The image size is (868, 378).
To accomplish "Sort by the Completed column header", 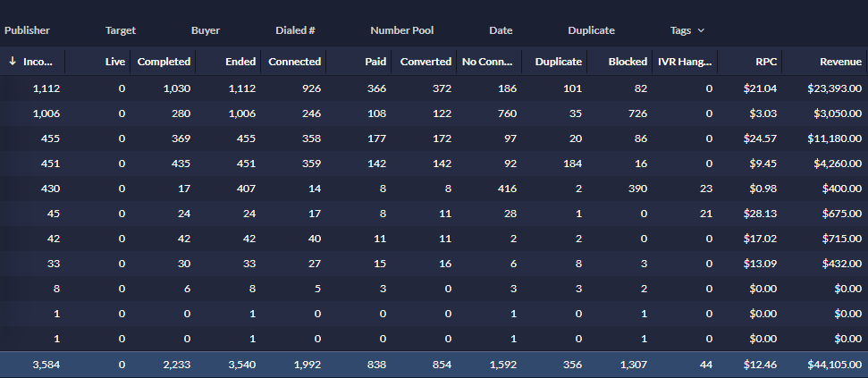I will pyautogui.click(x=163, y=62).
